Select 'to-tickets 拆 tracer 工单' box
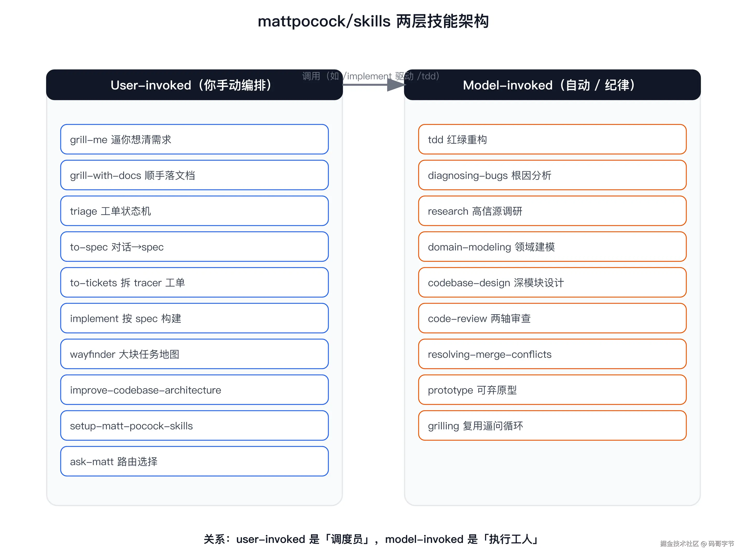The height and width of the screenshot is (560, 747). (195, 283)
